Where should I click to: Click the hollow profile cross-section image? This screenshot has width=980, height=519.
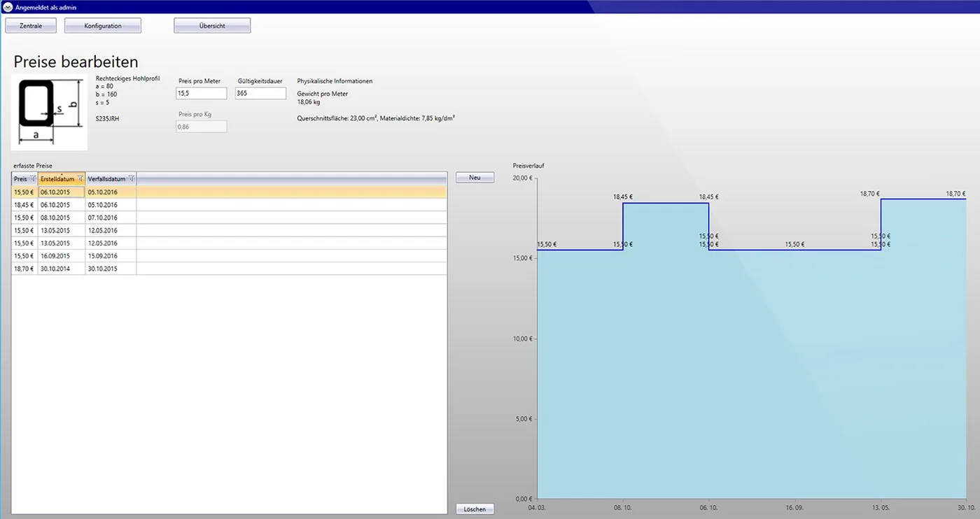pyautogui.click(x=50, y=112)
